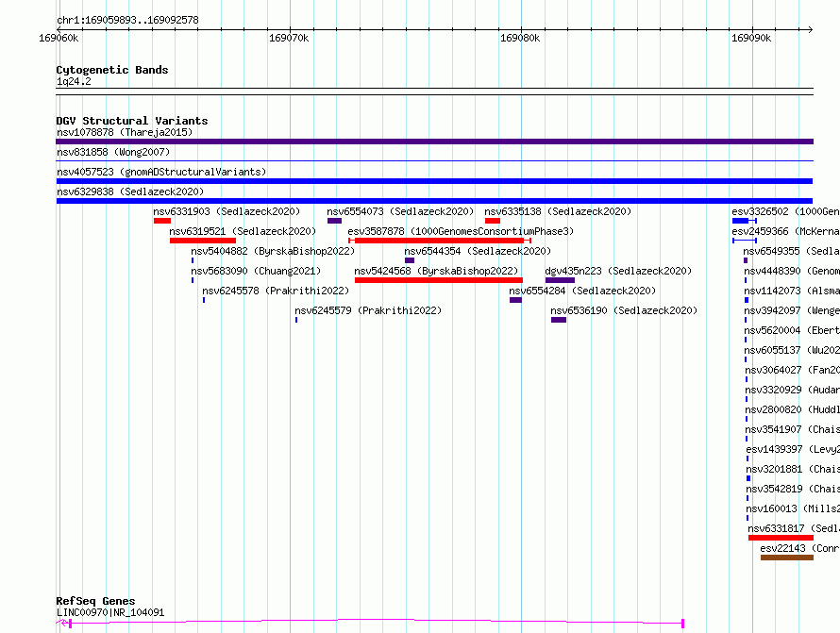Image resolution: width=840 pixels, height=633 pixels.
Task: Select purple bar under dgv435n223
Action: point(560,280)
